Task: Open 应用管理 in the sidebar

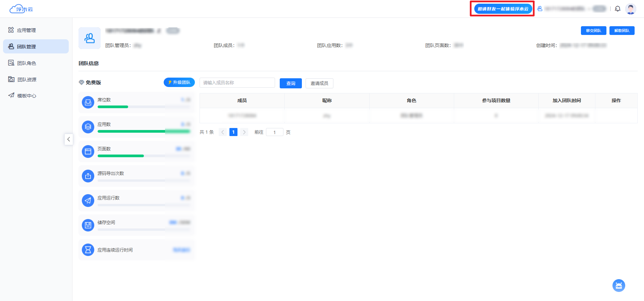Action: [26, 30]
